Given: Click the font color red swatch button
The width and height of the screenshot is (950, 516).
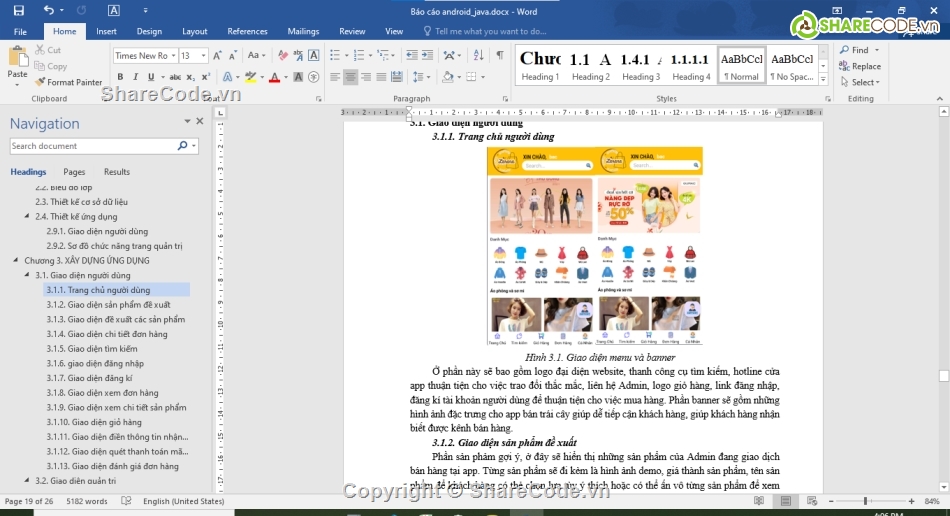Looking at the screenshot, I should pos(274,77).
